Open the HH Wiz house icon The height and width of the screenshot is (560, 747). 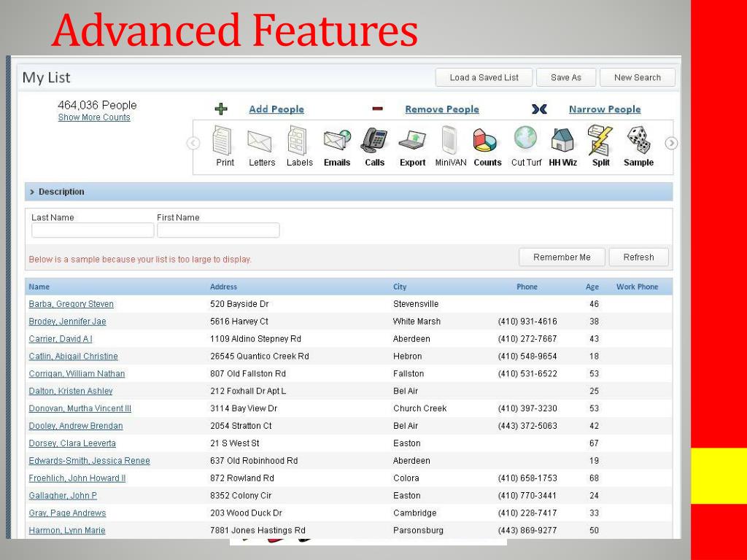coord(562,141)
